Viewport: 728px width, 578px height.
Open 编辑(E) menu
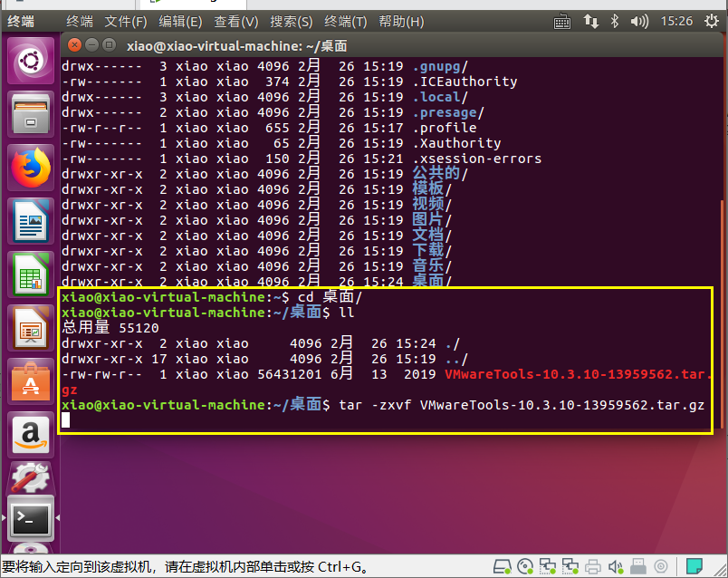click(180, 22)
